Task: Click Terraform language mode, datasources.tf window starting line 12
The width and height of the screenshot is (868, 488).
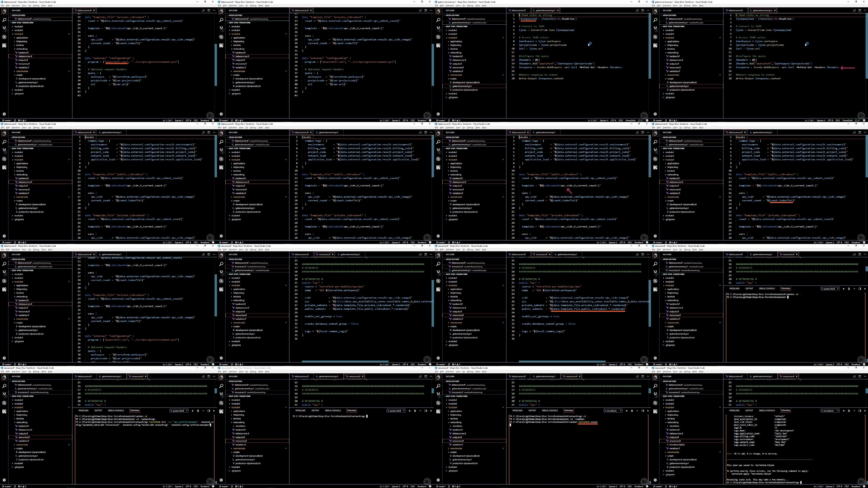Action: click(205, 364)
